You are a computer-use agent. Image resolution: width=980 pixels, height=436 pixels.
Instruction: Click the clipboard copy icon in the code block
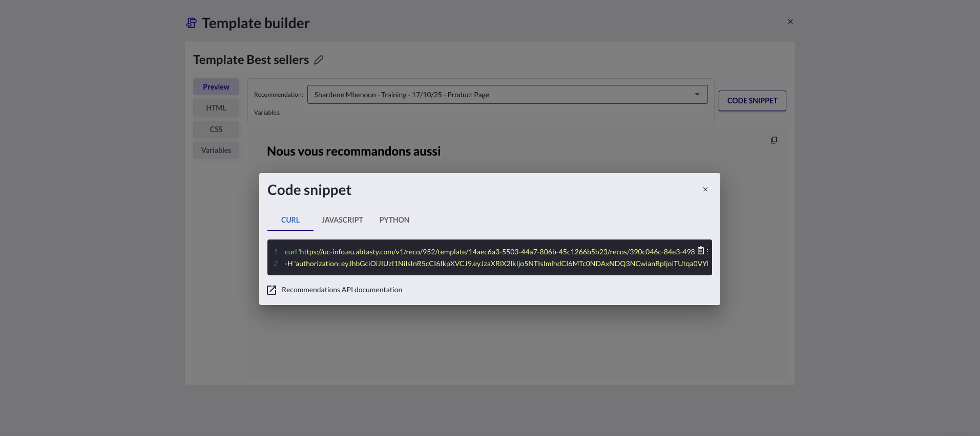pyautogui.click(x=701, y=251)
